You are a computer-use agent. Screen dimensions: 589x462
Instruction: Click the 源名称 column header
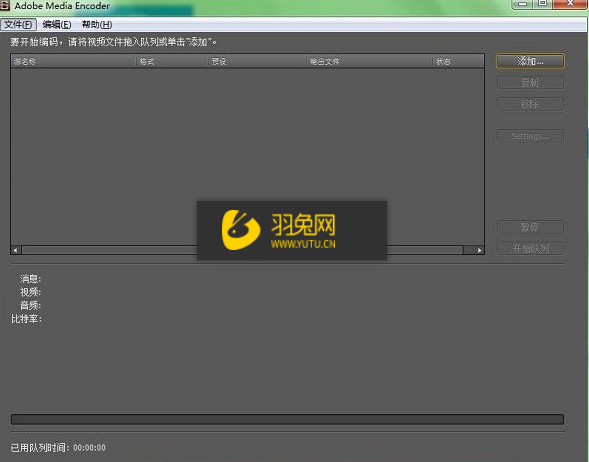pos(73,61)
